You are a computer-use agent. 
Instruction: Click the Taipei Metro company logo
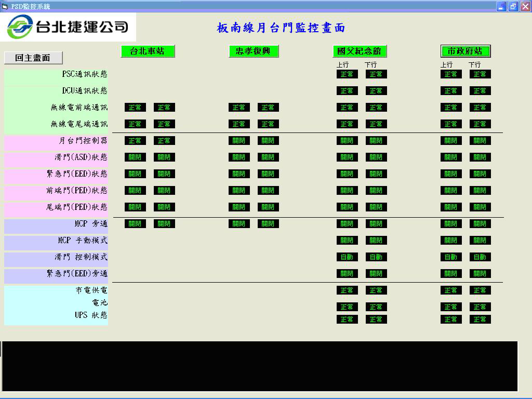coord(68,27)
